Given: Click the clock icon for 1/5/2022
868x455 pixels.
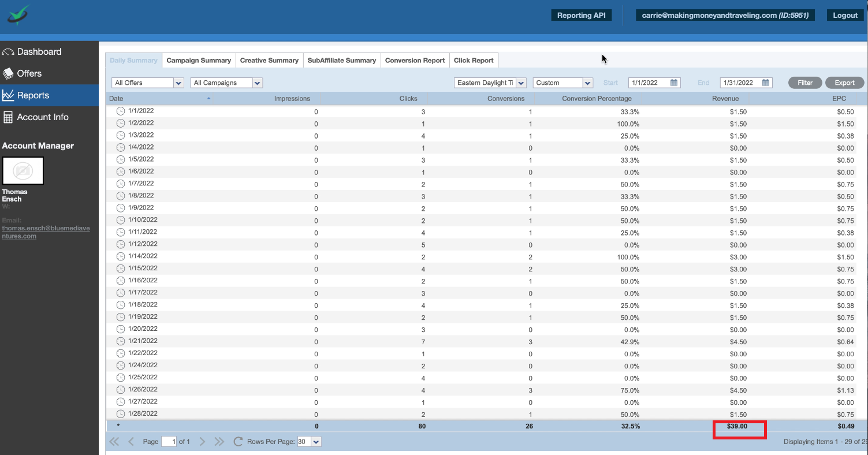Looking at the screenshot, I should point(121,159).
